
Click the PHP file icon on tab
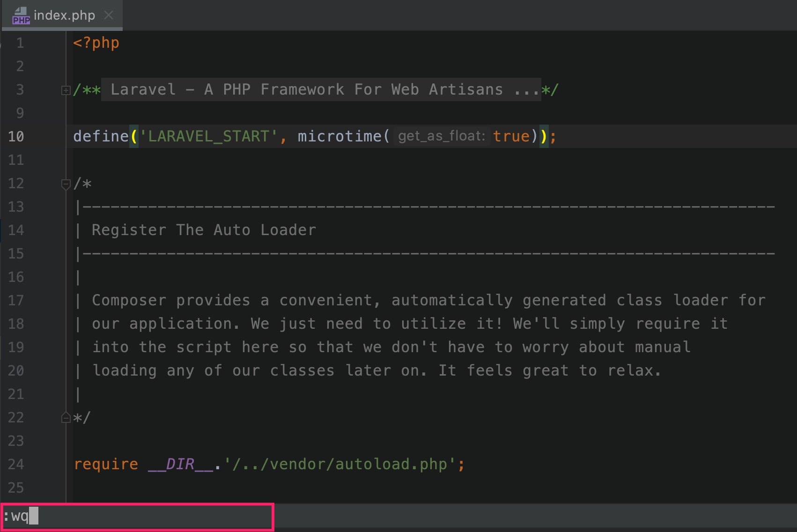click(21, 15)
